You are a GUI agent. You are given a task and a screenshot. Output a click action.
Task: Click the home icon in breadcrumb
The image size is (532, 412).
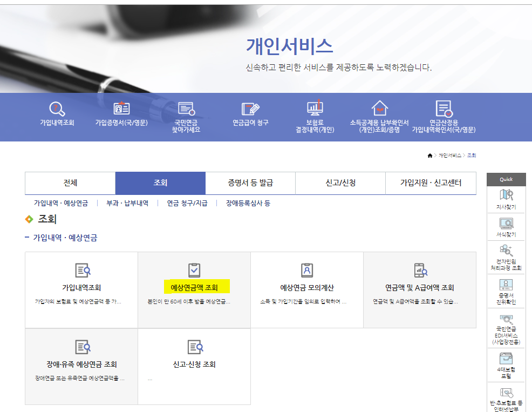[x=430, y=156]
